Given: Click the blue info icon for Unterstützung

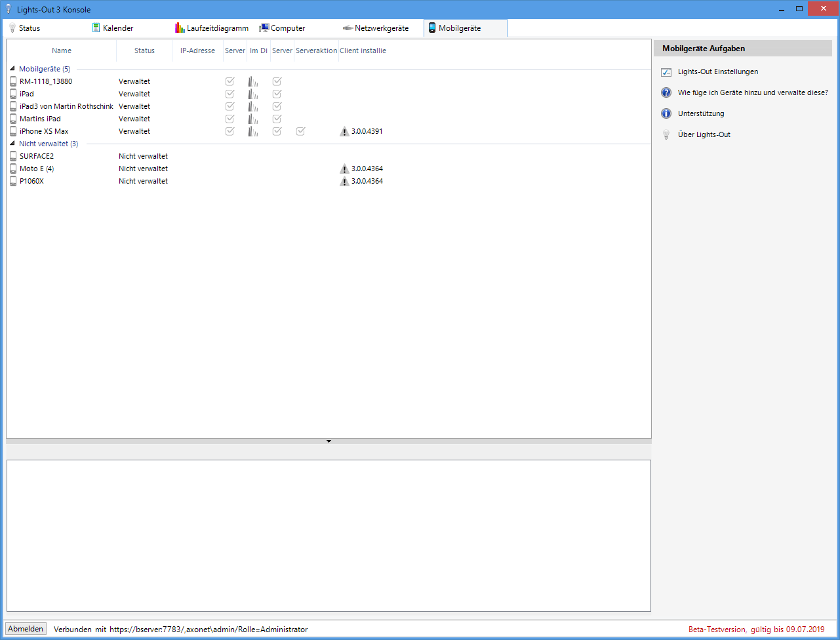Looking at the screenshot, I should 666,113.
